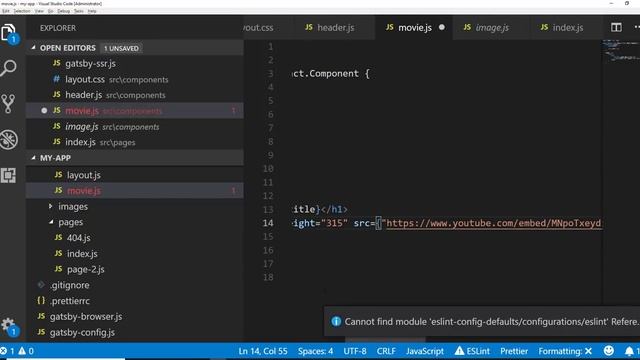Open the Manage gear menu

[x=9, y=326]
